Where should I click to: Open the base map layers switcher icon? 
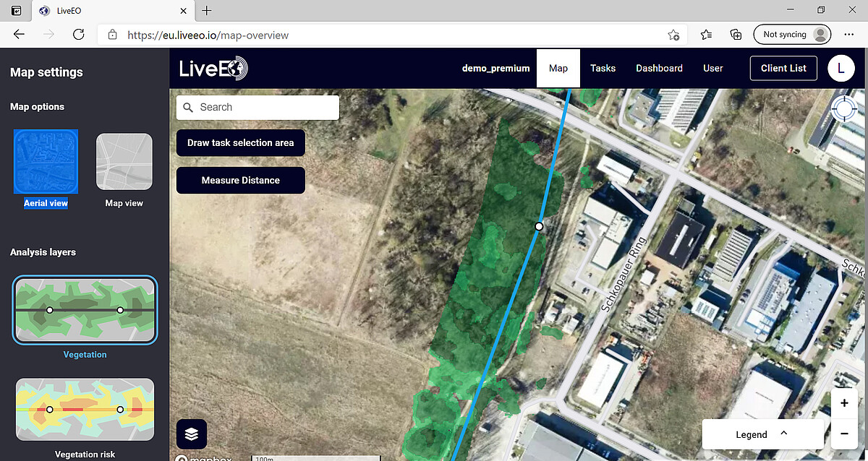(191, 434)
